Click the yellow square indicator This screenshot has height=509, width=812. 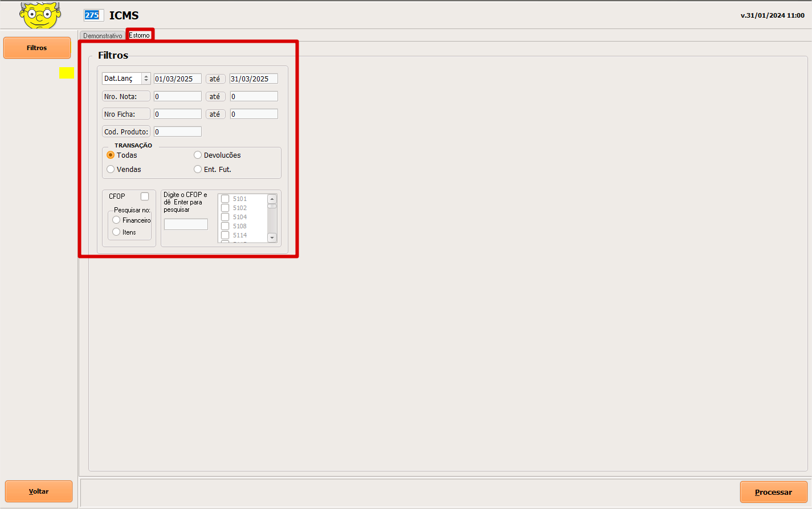66,72
